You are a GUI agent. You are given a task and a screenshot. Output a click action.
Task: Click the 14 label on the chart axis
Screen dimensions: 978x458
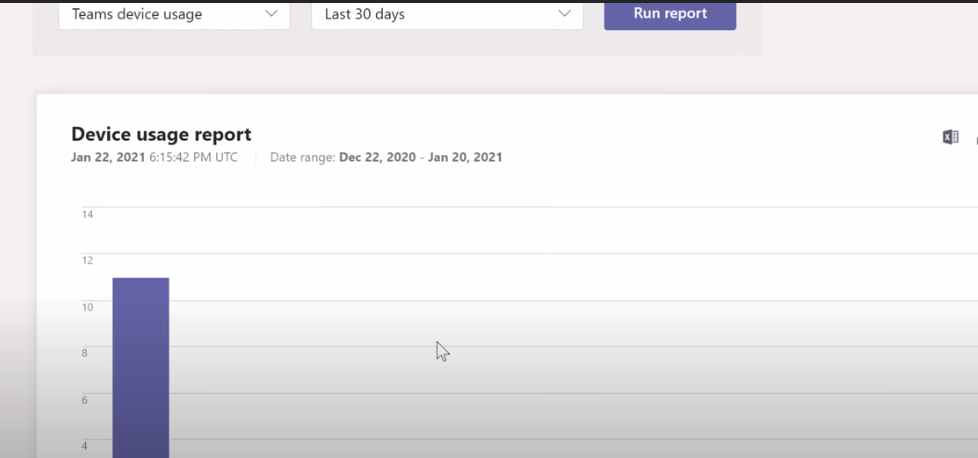87,215
